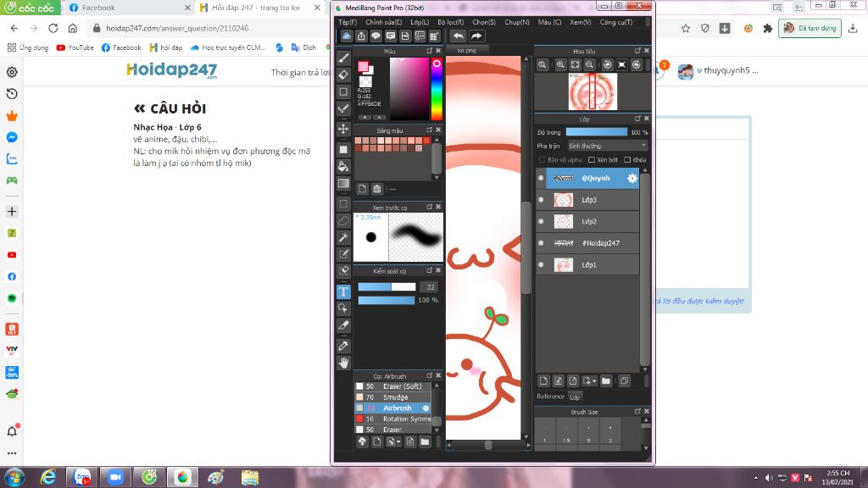Hide the @Quynh layer
The width and height of the screenshot is (868, 488).
click(x=541, y=178)
